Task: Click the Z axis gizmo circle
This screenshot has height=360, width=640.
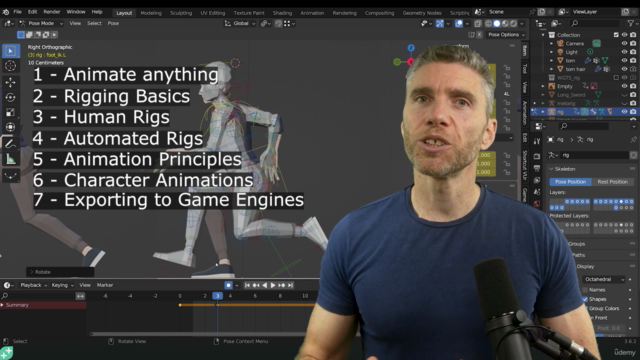Action: [411, 48]
